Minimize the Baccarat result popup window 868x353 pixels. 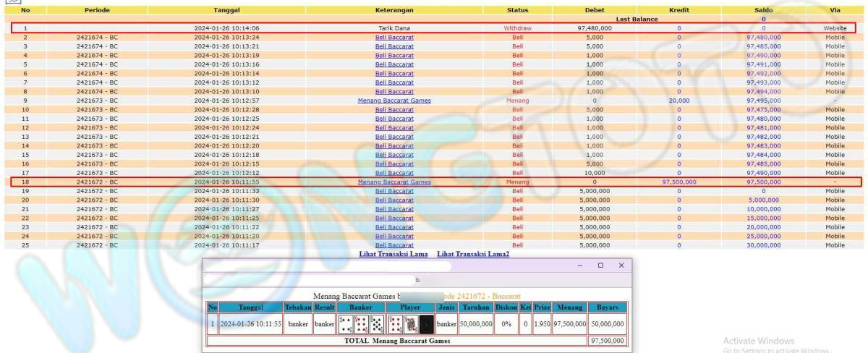pos(580,265)
